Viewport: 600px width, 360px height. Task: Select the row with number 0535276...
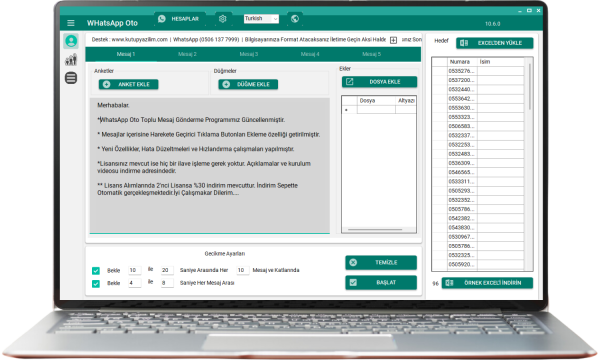[x=478, y=71]
